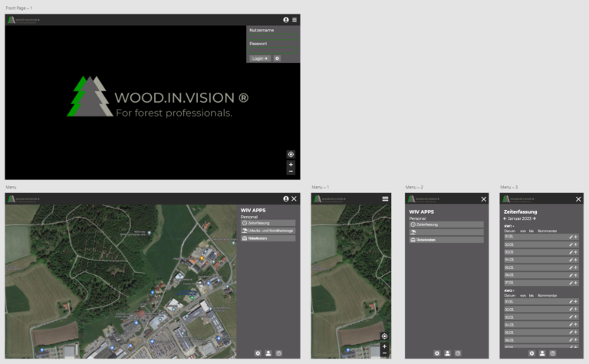Click locate-me target icon in Menu – 1
The height and width of the screenshot is (364, 589).
[x=384, y=336]
